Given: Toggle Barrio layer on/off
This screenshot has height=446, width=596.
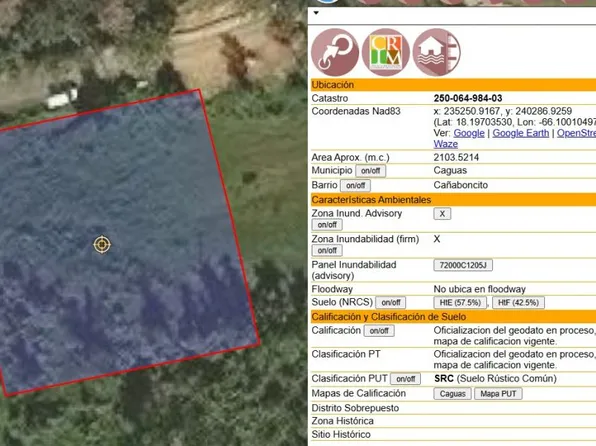Looking at the screenshot, I should 355,186.
